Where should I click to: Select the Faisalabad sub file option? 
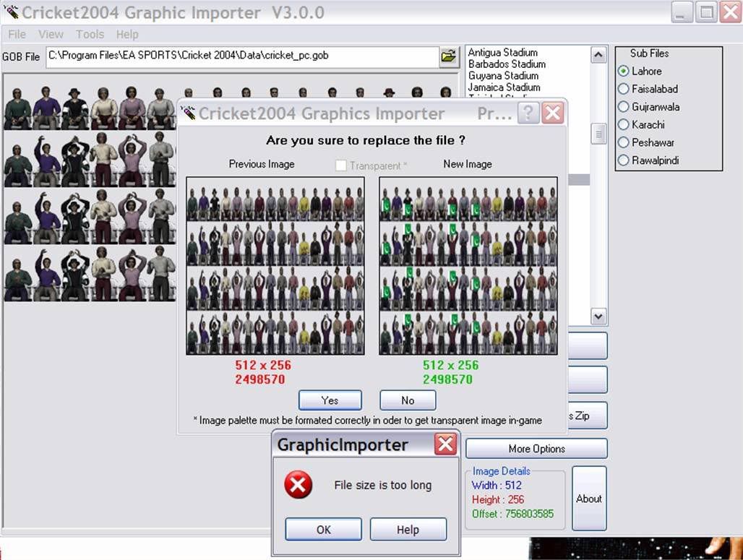click(x=623, y=89)
